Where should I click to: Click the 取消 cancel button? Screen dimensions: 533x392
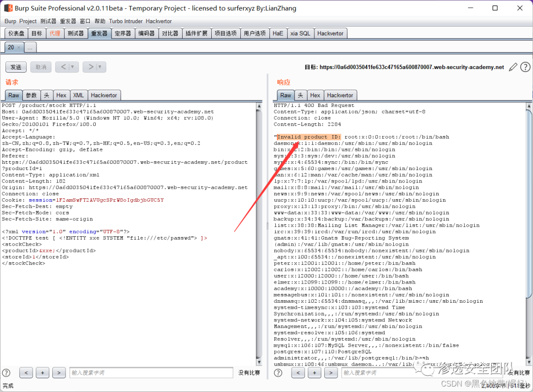click(41, 67)
